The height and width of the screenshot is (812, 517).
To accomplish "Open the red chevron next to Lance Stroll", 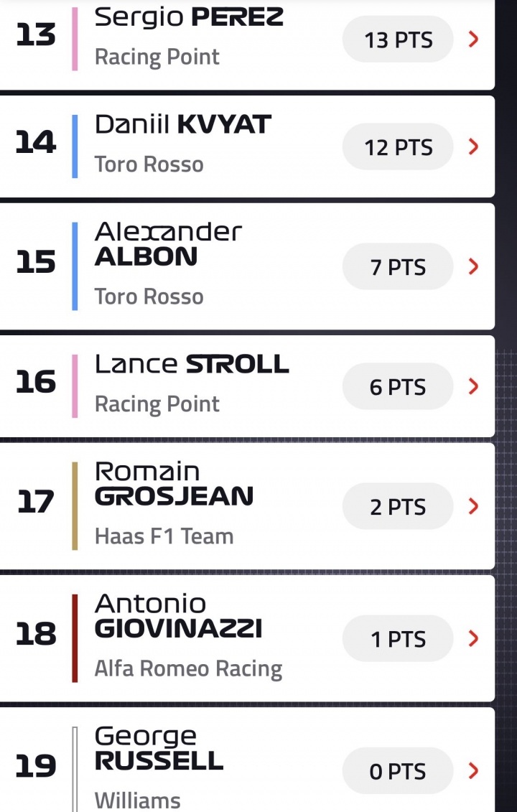I will click(x=473, y=386).
